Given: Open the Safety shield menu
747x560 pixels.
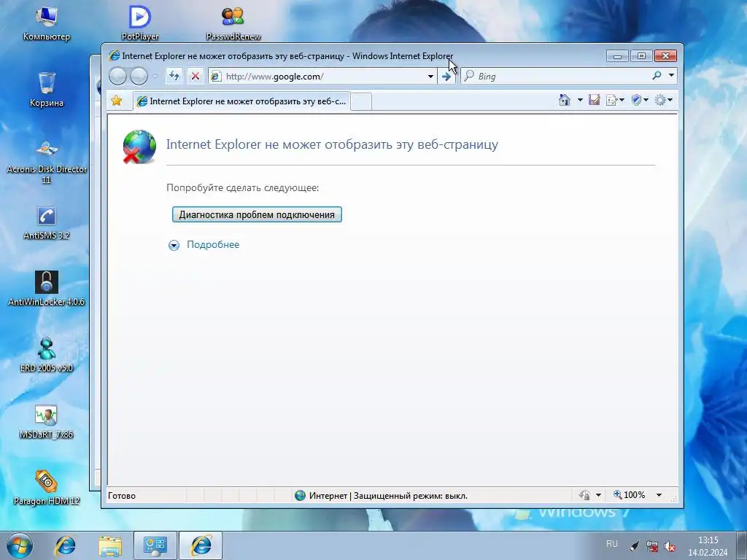Looking at the screenshot, I should coord(639,100).
